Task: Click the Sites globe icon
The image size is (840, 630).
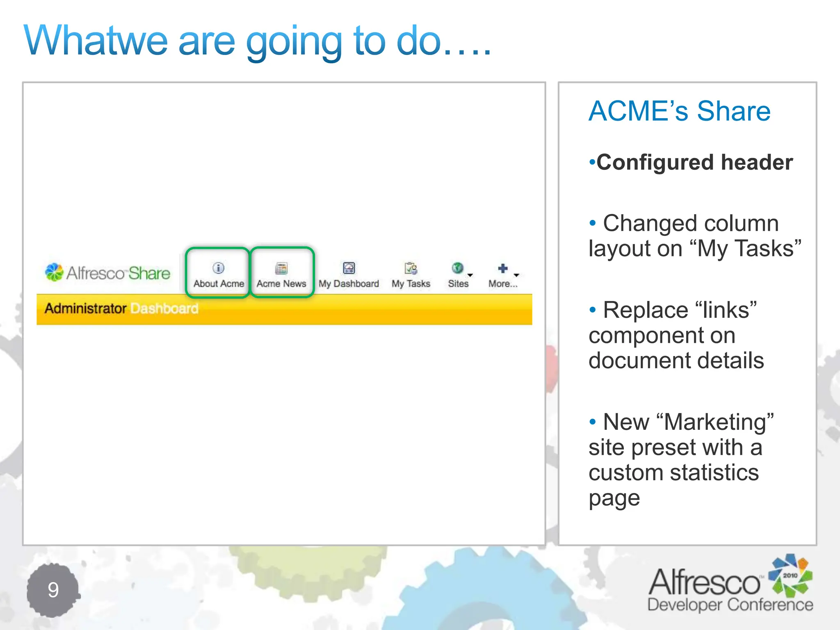Action: (x=457, y=268)
